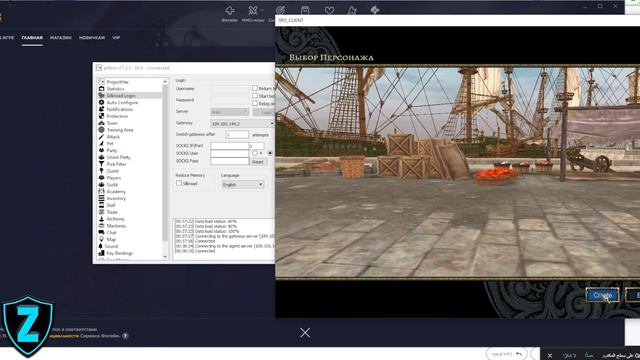Open Chat section in bot sidebar
Image resolution: width=640 pixels, height=360 pixels.
[x=111, y=233]
